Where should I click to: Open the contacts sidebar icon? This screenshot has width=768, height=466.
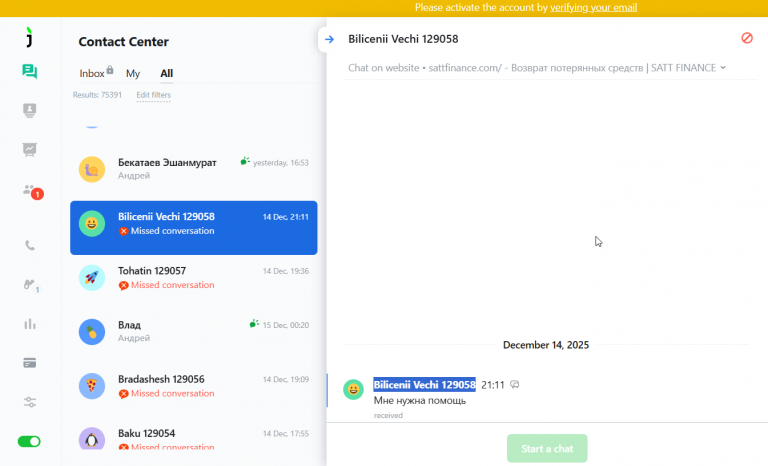point(29,110)
